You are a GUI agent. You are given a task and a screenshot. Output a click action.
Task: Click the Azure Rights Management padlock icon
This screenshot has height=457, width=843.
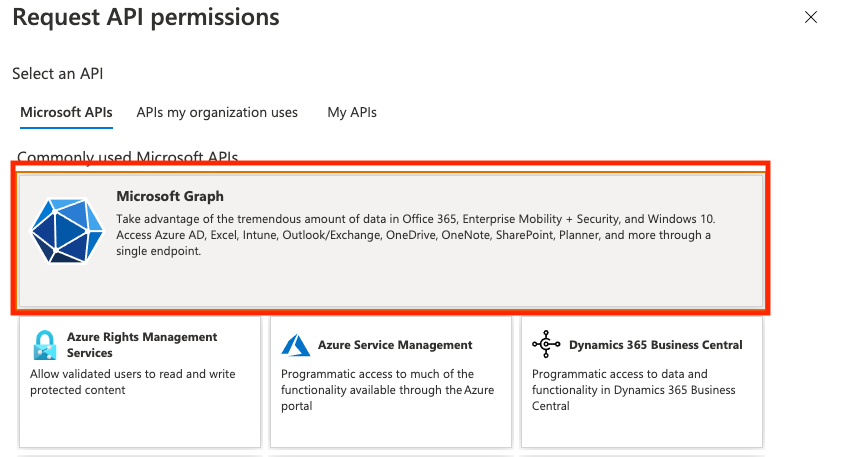click(x=44, y=345)
